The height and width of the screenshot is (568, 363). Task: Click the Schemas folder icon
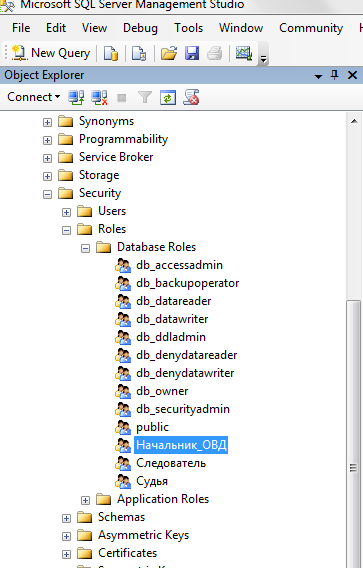85,517
